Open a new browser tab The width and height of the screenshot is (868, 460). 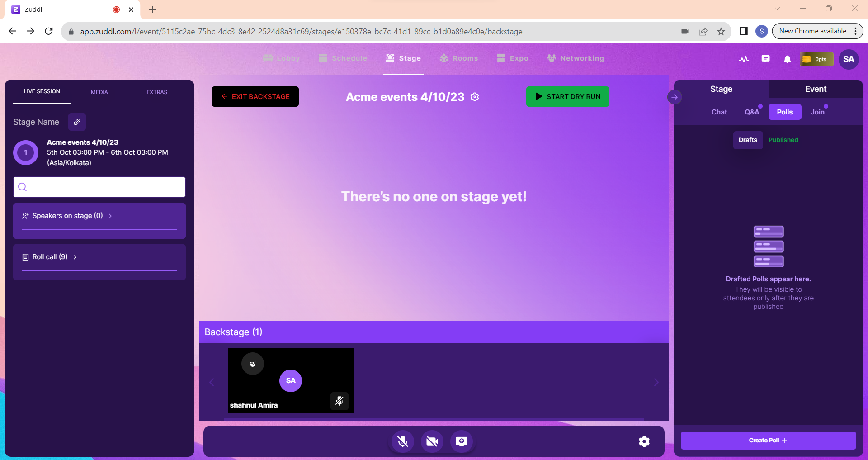tap(153, 9)
